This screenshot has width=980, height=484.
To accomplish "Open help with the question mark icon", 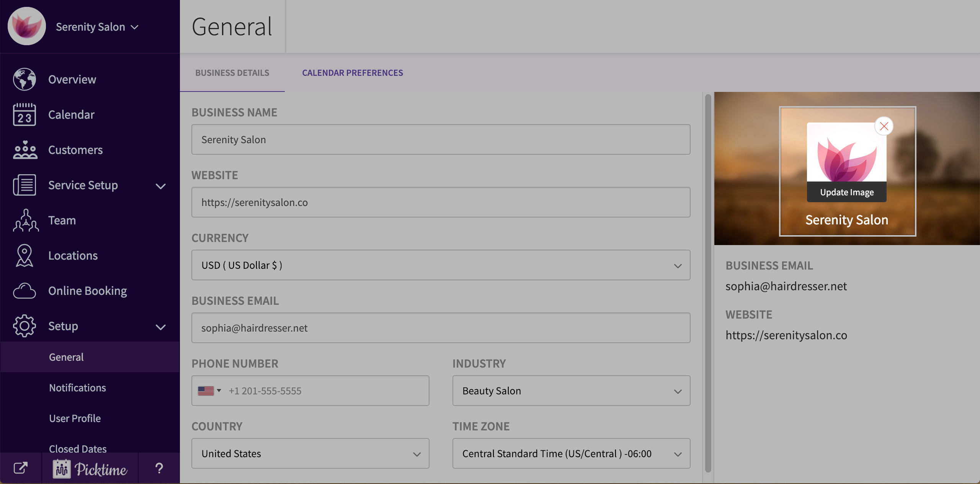I will 159,468.
